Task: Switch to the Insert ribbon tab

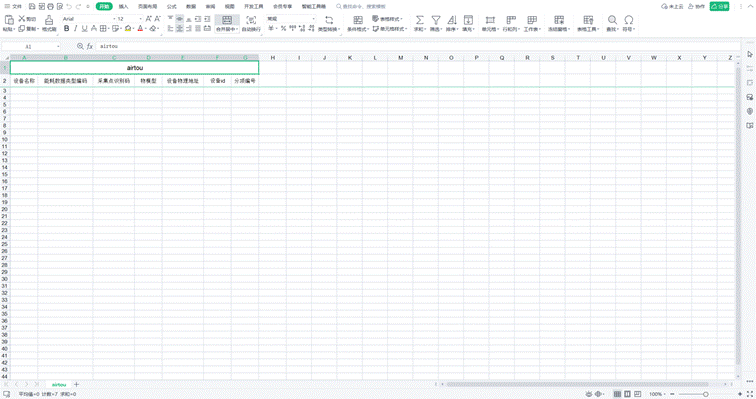Action: coord(123,6)
